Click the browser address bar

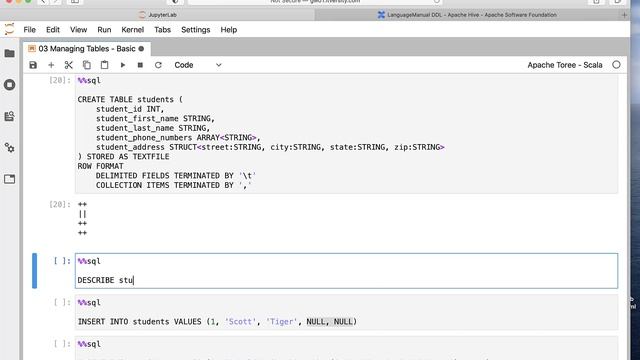click(315, 2)
